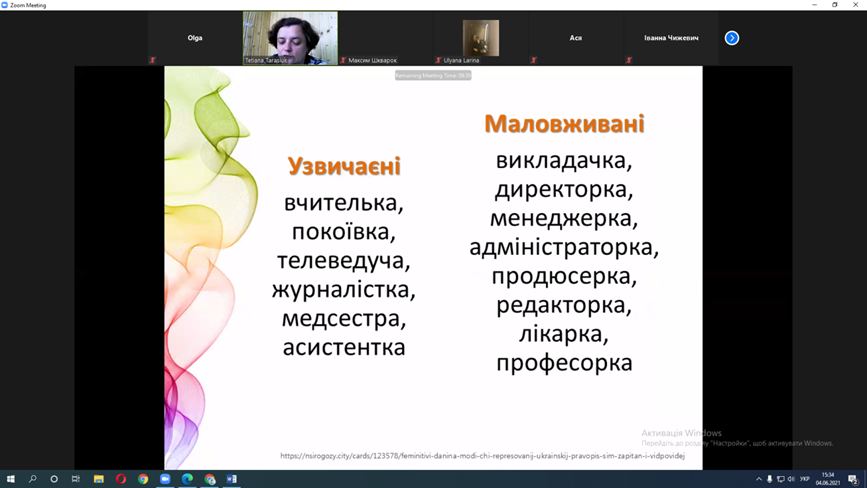Switch the УКР keyboard language indicator
This screenshot has height=488, width=867.
805,479
